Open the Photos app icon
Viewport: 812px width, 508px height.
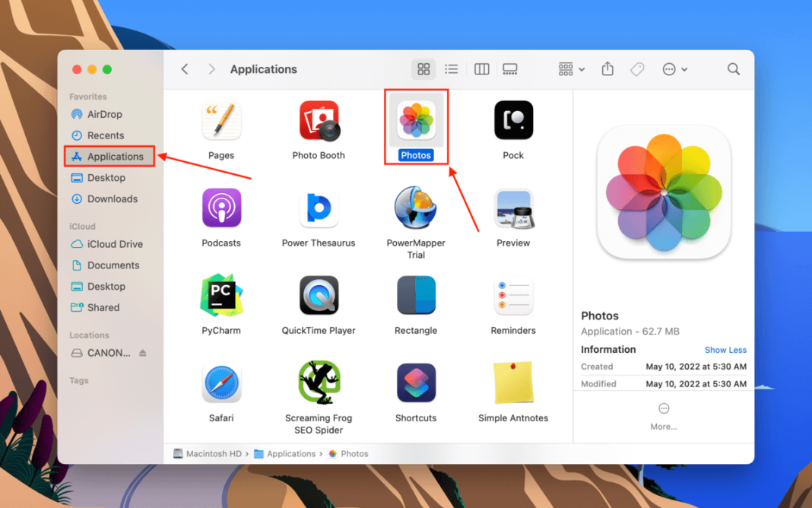coord(416,120)
